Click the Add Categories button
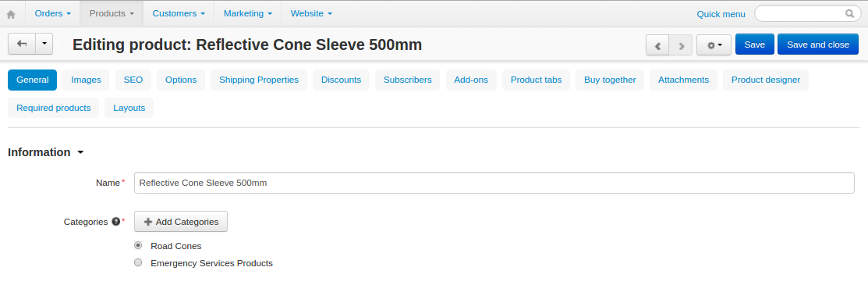Viewport: 868px width, 285px height. (x=181, y=222)
